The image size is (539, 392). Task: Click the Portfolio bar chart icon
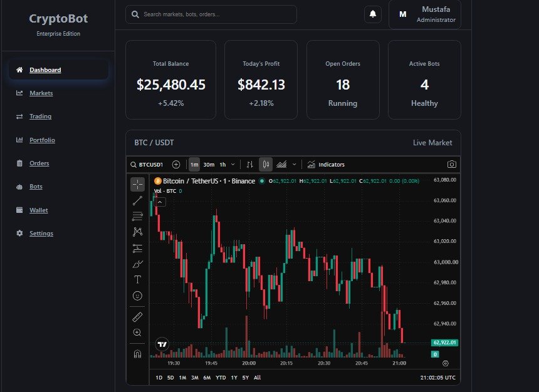click(x=19, y=140)
